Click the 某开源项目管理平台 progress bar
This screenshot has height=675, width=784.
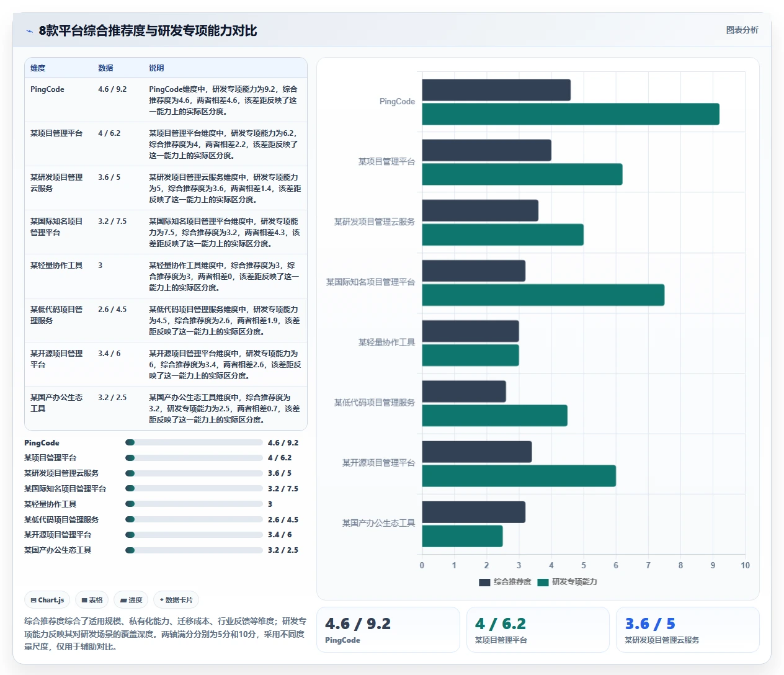point(194,535)
